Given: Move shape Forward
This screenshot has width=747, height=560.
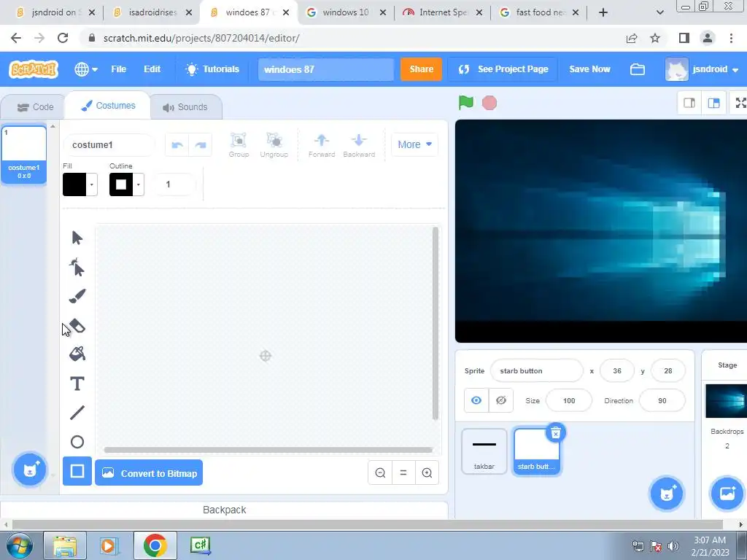Looking at the screenshot, I should pyautogui.click(x=322, y=145).
